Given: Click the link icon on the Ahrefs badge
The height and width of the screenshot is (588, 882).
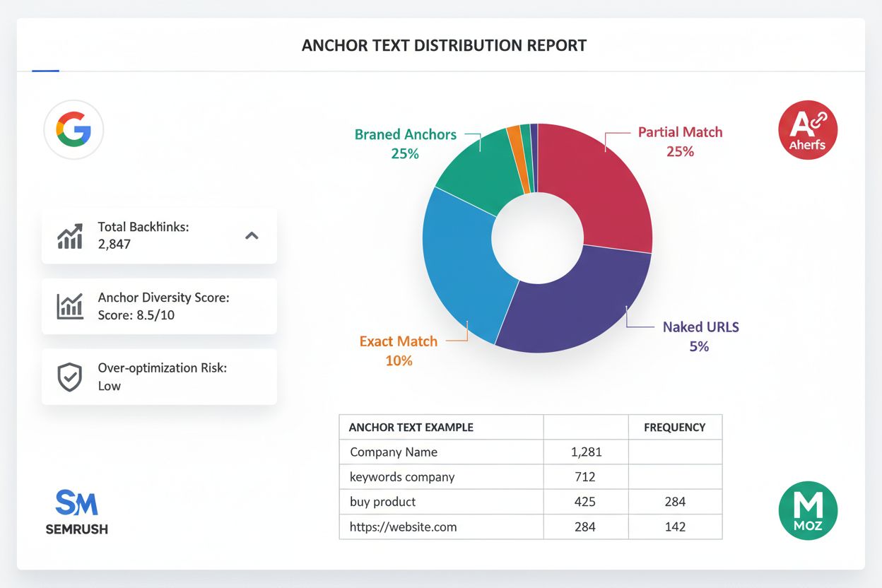Looking at the screenshot, I should coord(820,120).
